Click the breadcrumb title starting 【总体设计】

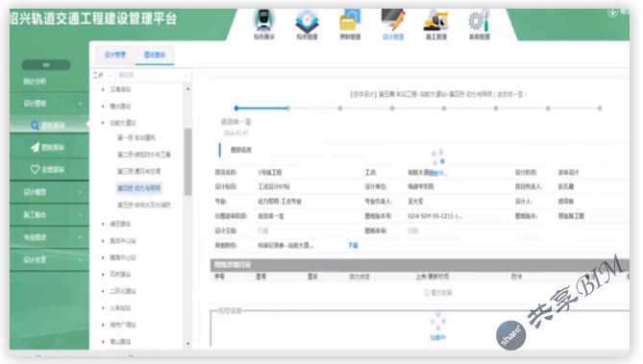437,94
